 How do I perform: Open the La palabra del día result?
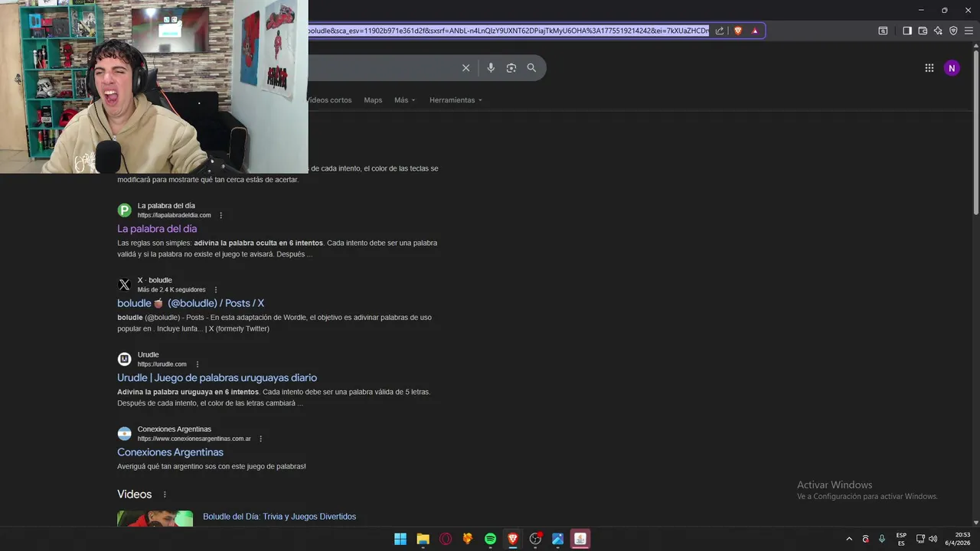157,229
